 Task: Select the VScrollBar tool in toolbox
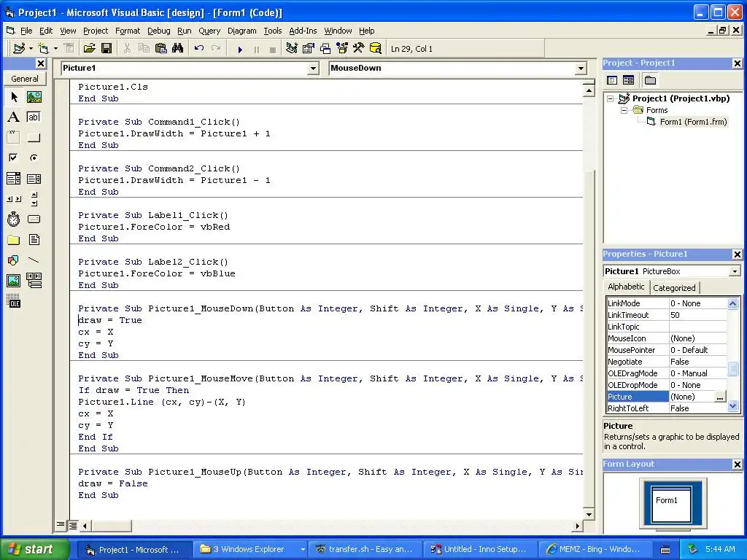[34, 199]
